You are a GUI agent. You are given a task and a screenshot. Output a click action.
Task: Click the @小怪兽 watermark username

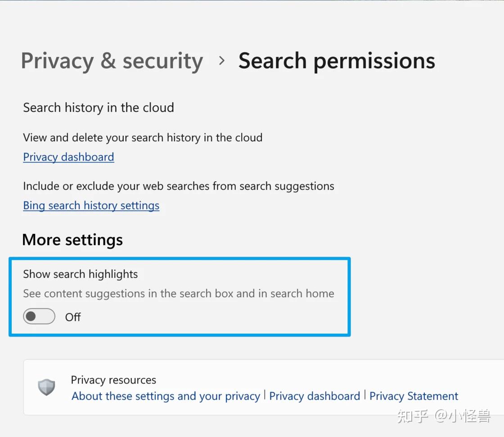click(462, 416)
